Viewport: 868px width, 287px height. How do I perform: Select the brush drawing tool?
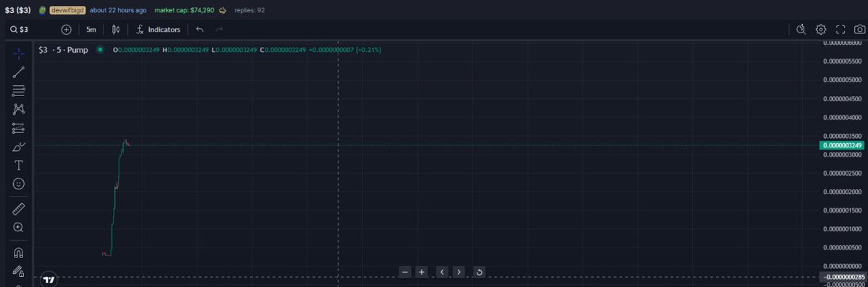(19, 147)
